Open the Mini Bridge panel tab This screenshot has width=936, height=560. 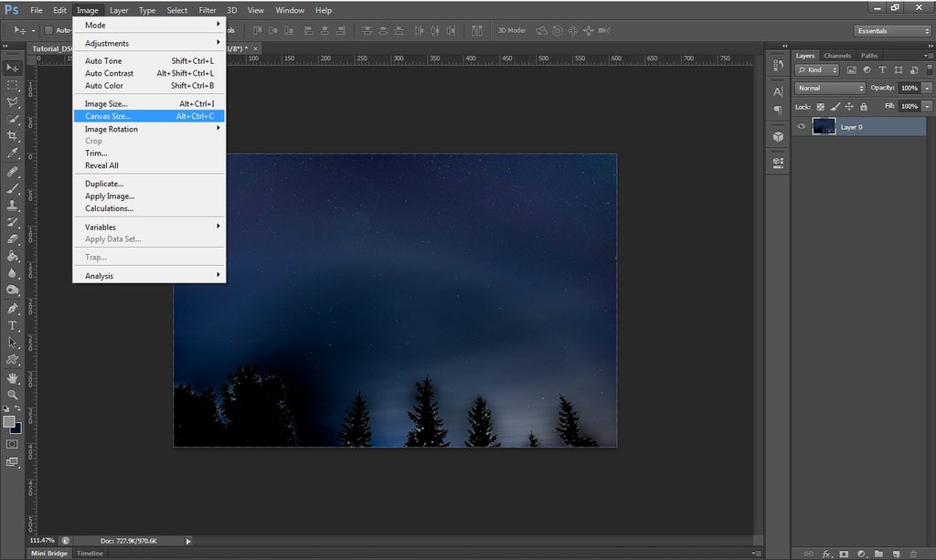click(50, 554)
